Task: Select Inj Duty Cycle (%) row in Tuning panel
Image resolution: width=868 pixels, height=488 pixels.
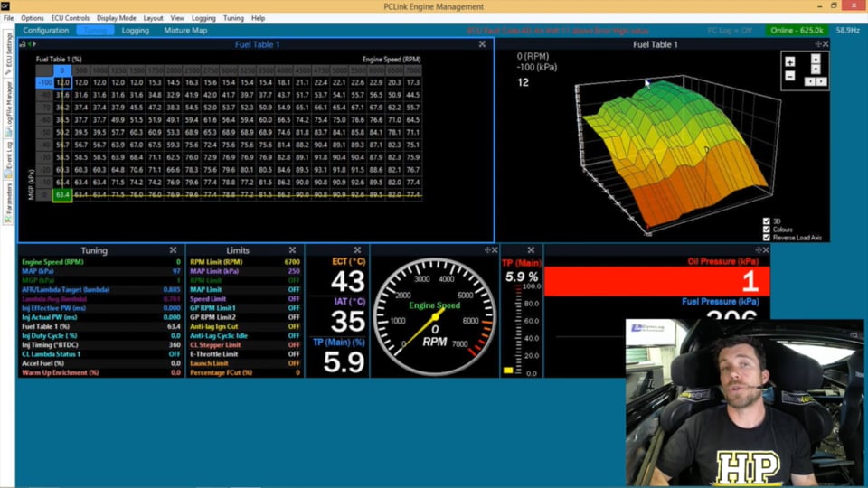Action: pos(101,336)
